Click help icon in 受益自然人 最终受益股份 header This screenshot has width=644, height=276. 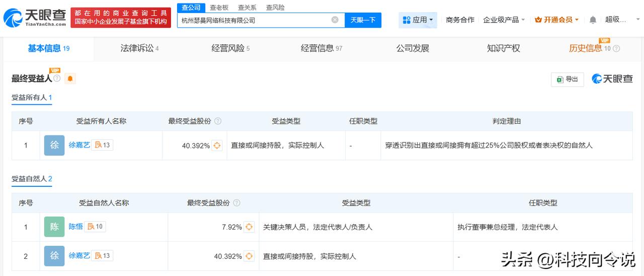click(236, 203)
